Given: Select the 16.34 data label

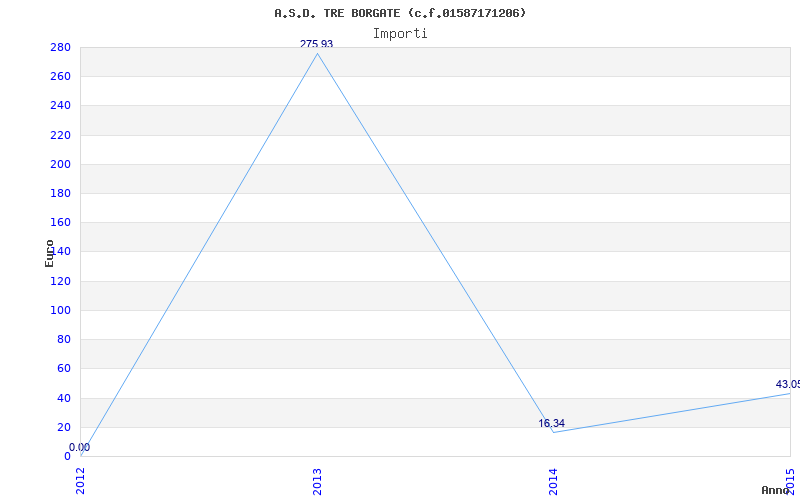Looking at the screenshot, I should [552, 423].
